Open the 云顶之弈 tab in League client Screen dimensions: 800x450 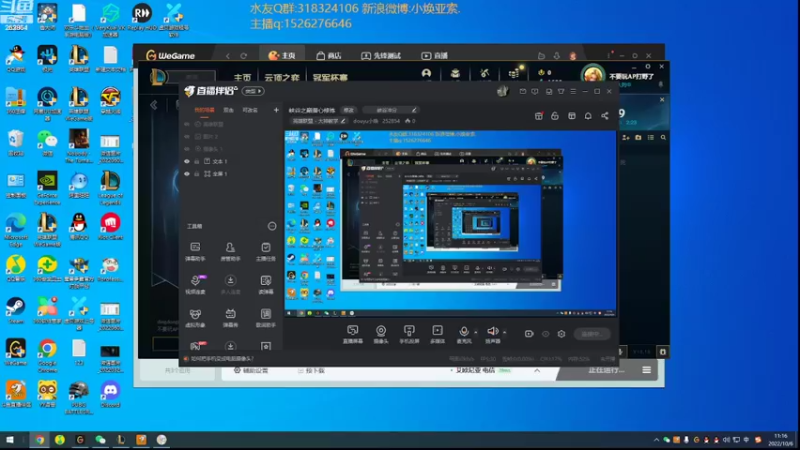click(282, 78)
